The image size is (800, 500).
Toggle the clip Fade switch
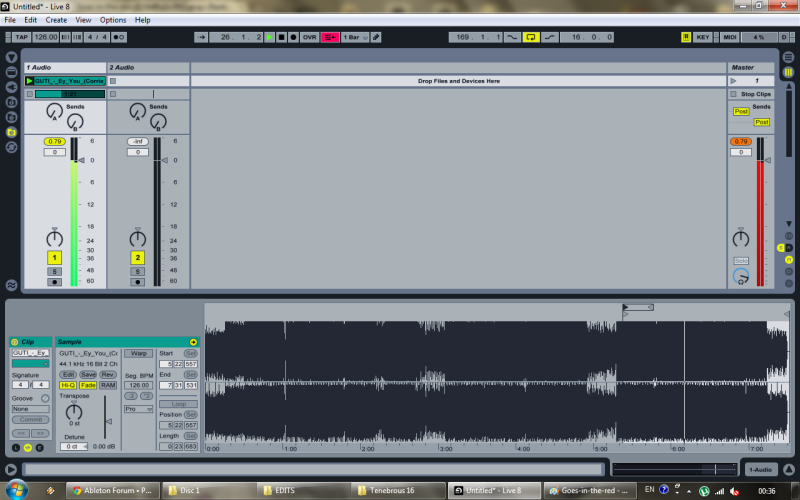coord(88,385)
